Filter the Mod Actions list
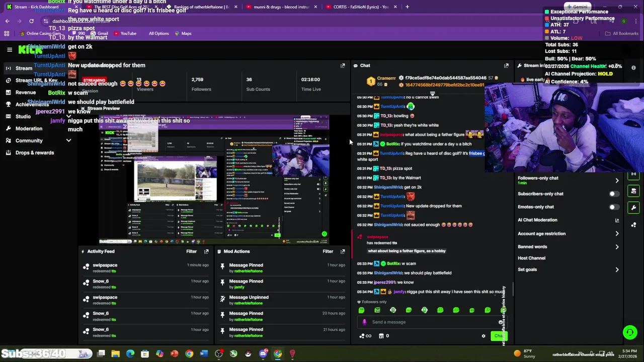This screenshot has width=644, height=362. (x=328, y=251)
